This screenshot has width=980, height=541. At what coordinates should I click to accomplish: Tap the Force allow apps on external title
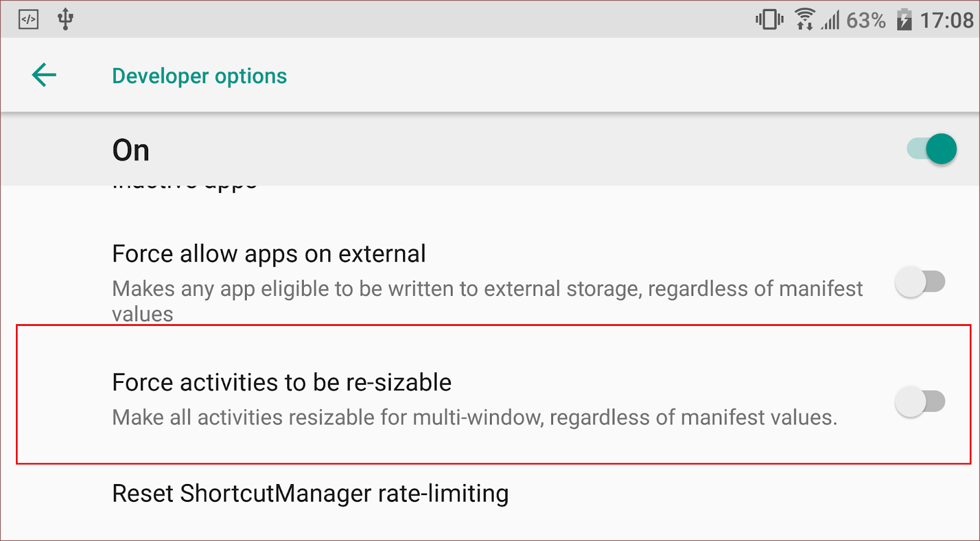pos(269,254)
